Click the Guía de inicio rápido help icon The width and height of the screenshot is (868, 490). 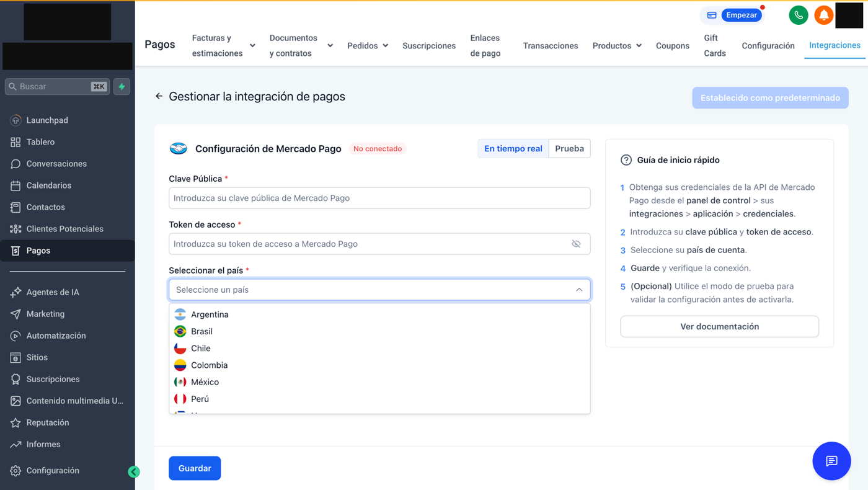click(x=626, y=160)
